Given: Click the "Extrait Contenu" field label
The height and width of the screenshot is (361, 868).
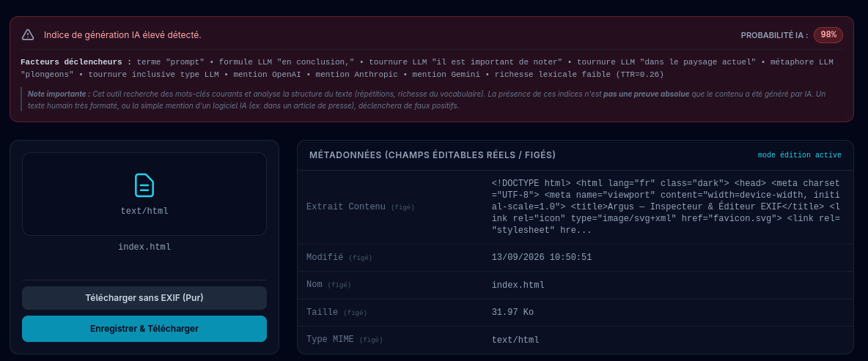Looking at the screenshot, I should coord(346,206).
